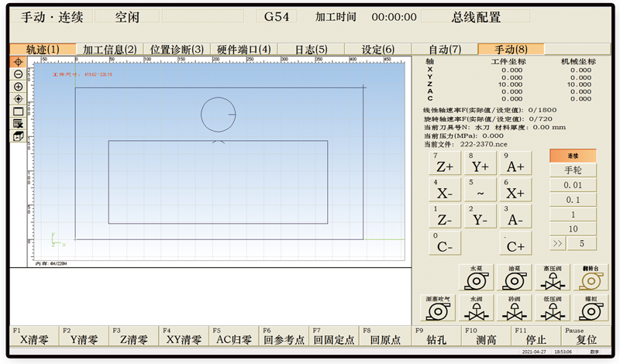Select the fit-to-window rectangle icon

pos(19,111)
